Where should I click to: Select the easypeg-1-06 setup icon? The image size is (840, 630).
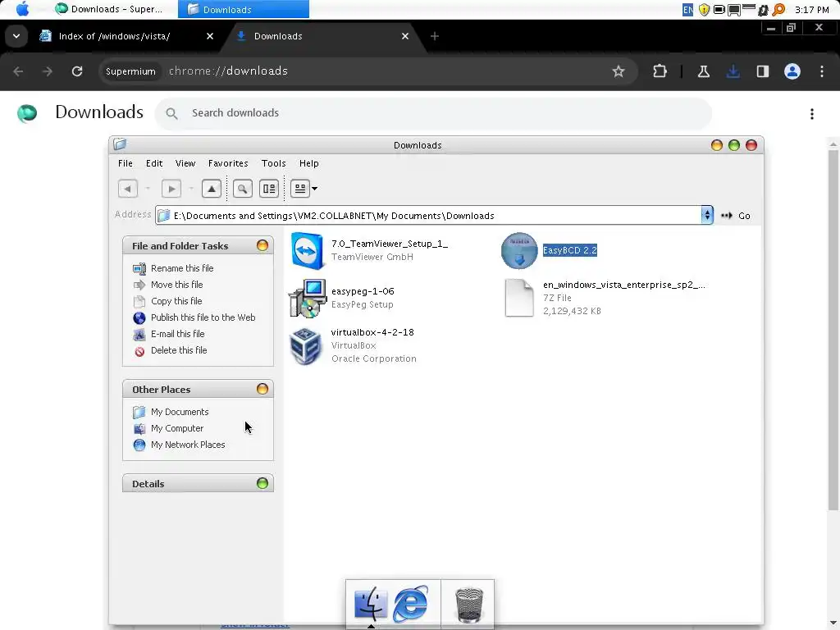(x=307, y=298)
